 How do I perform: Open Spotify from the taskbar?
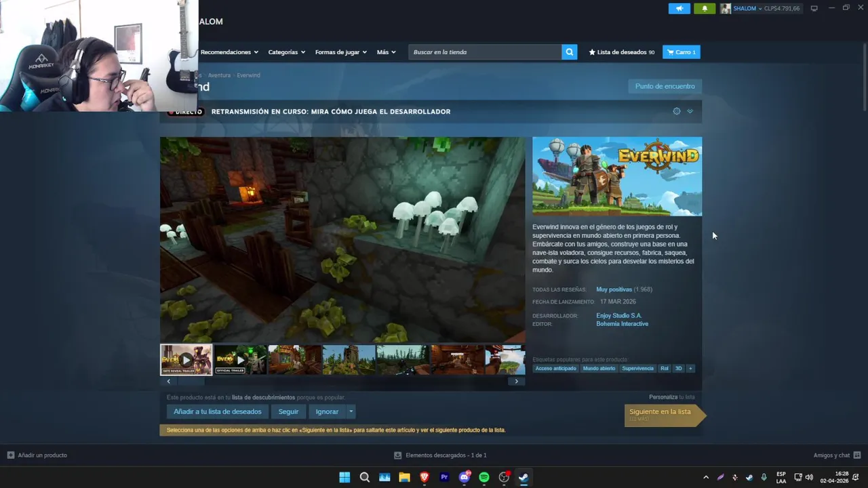point(484,477)
